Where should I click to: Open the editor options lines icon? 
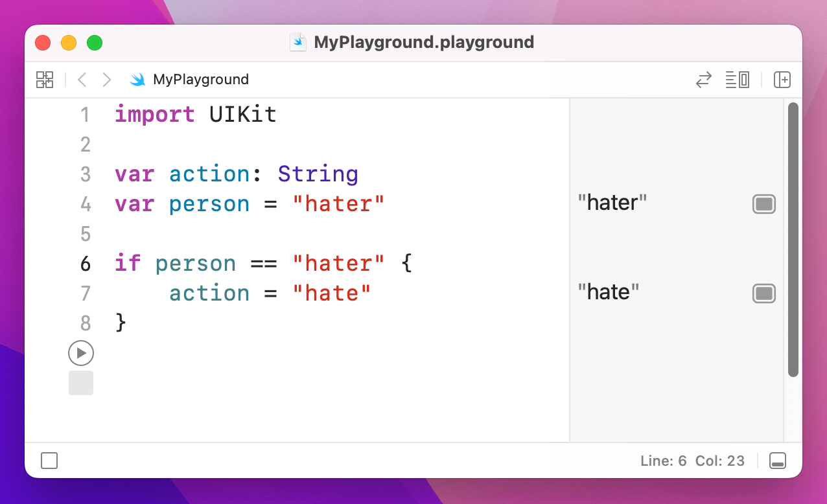click(738, 80)
